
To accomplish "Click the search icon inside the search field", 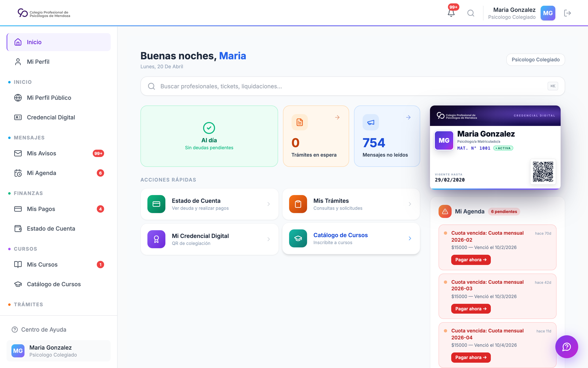I will click(151, 86).
